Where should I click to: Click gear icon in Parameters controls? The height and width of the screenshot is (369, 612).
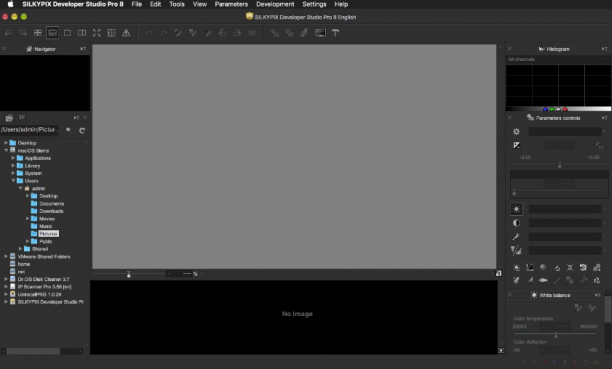pos(516,132)
